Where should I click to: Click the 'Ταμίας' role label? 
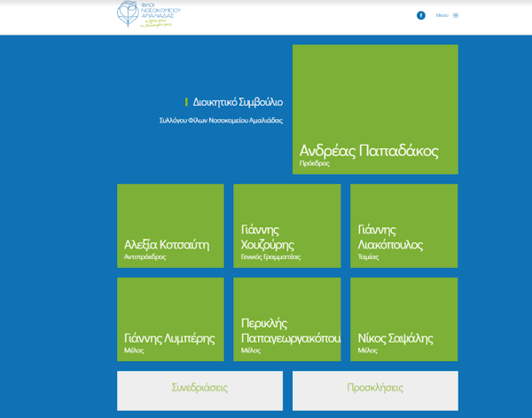[x=368, y=256]
